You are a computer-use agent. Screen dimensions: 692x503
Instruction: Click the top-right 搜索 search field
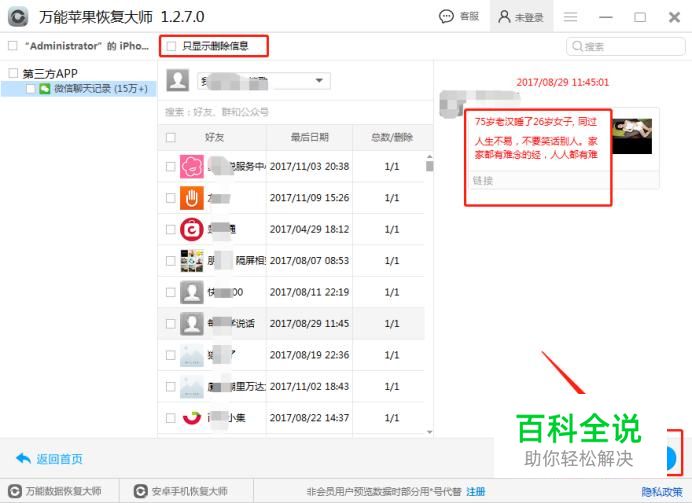tap(626, 46)
